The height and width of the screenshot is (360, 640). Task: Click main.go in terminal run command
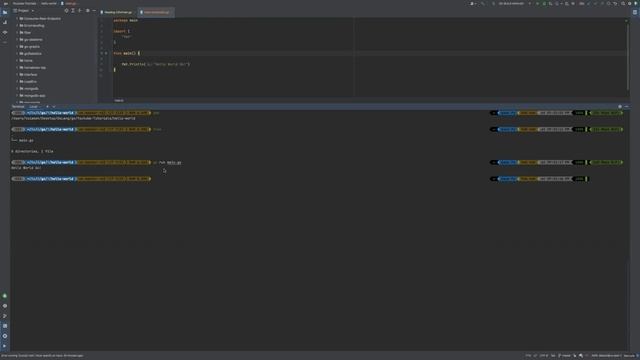(174, 162)
